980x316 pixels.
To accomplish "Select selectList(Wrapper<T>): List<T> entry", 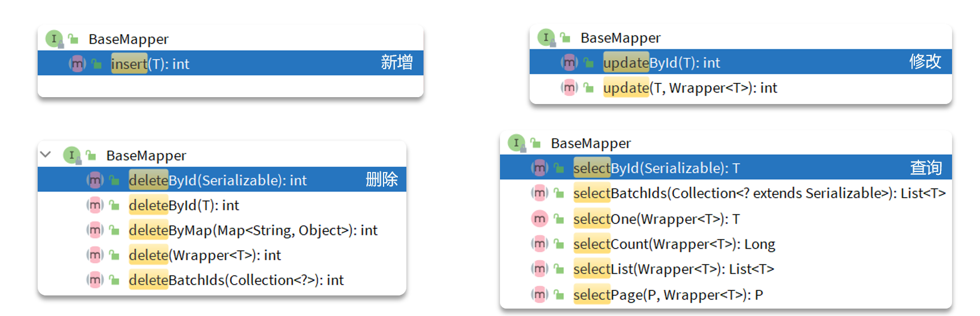I will [x=674, y=269].
